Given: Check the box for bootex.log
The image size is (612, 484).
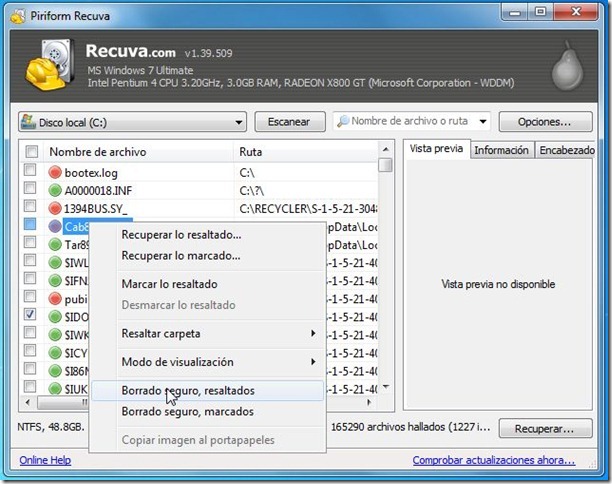Looking at the screenshot, I should [30, 170].
